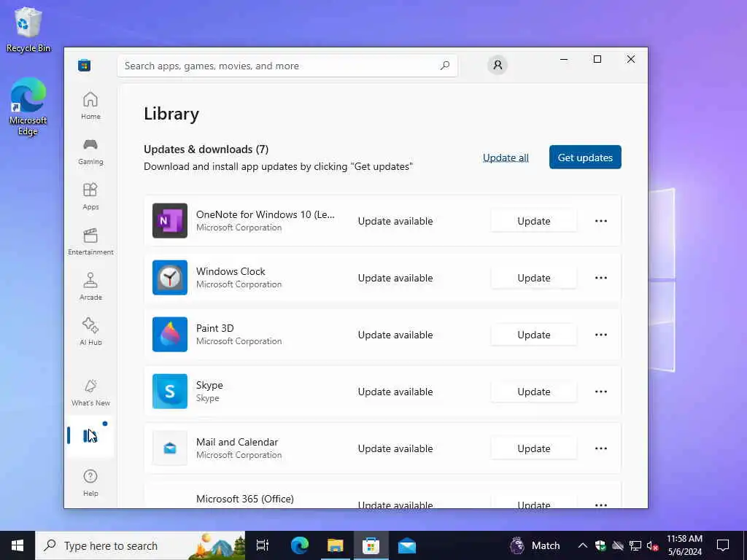Open the Windows Start menu

coord(18,545)
